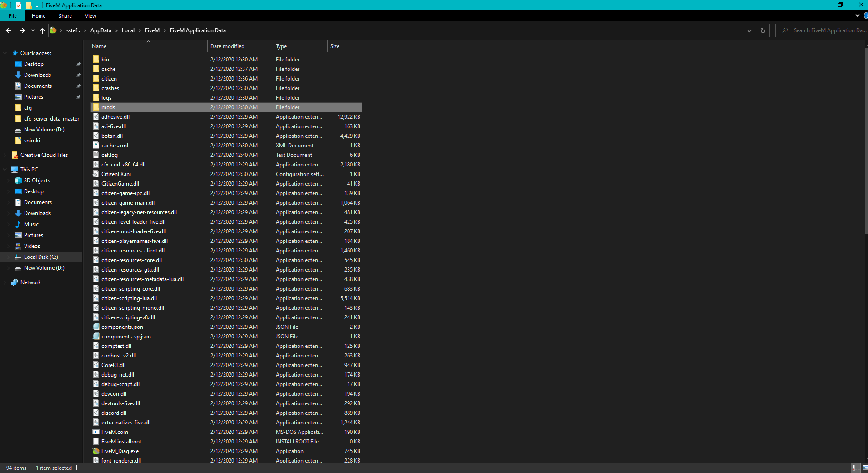
Task: Click AppData in the address breadcrumb
Action: pyautogui.click(x=101, y=30)
